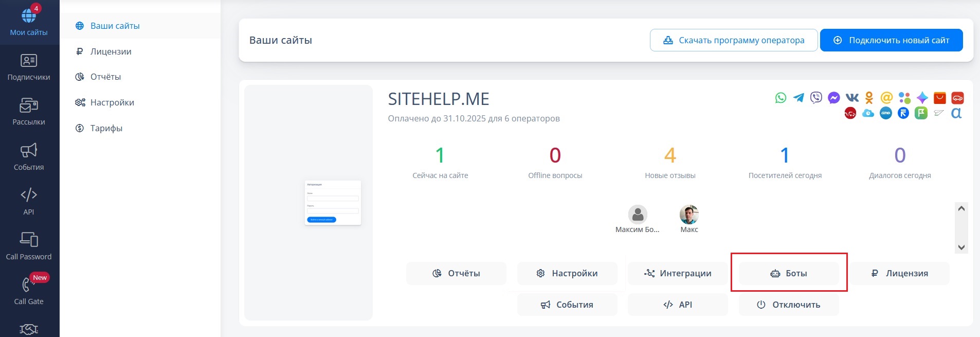This screenshot has height=337, width=980.
Task: Click the Отключить site button
Action: [789, 305]
